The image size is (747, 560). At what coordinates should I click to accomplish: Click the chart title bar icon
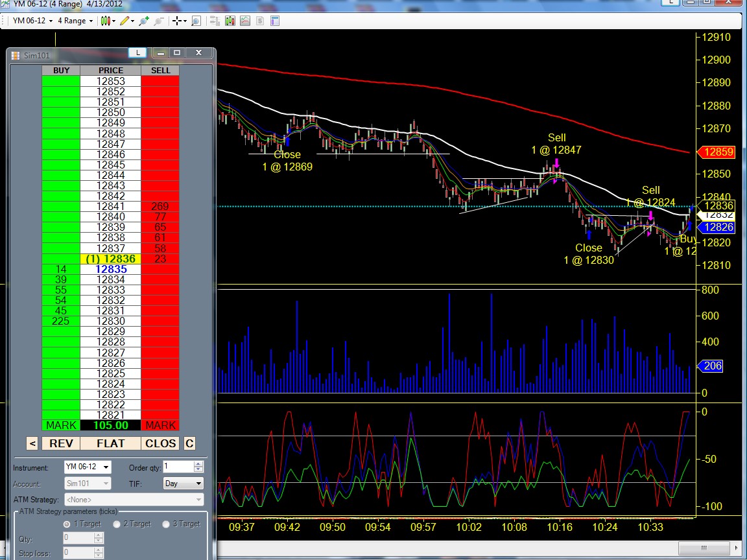pos(5,4)
